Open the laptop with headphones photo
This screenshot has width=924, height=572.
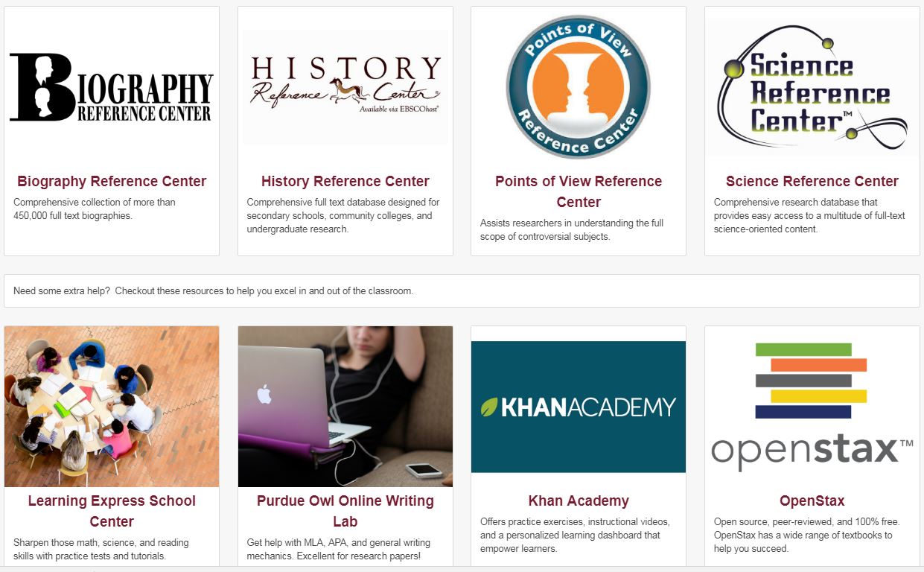coord(345,407)
